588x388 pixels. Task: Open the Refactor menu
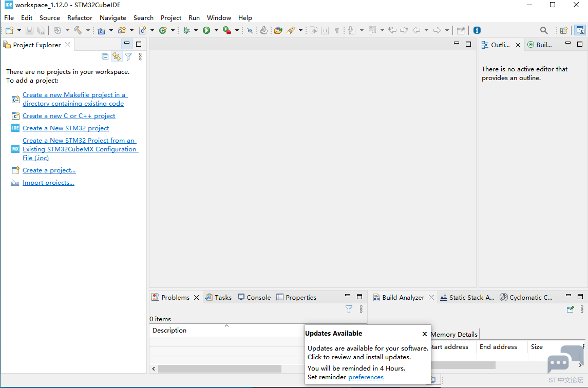[x=80, y=17]
